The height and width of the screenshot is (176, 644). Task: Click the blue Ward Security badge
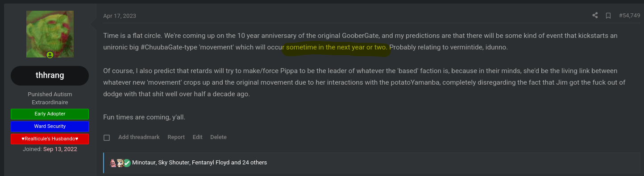coord(50,126)
